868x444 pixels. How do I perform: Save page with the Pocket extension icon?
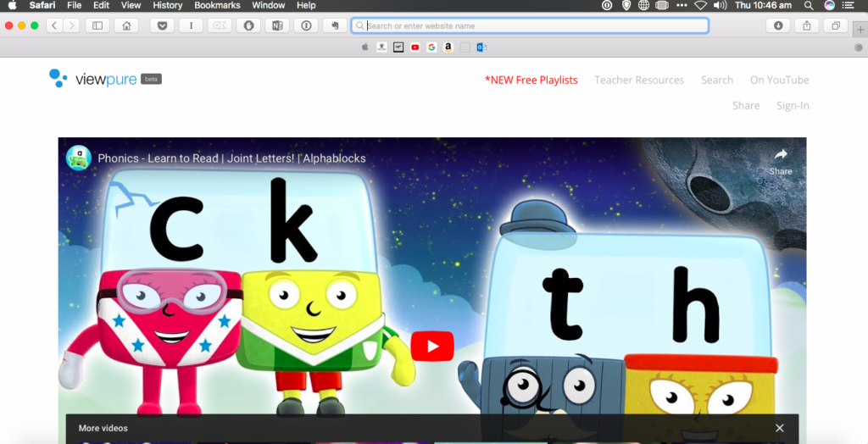162,25
